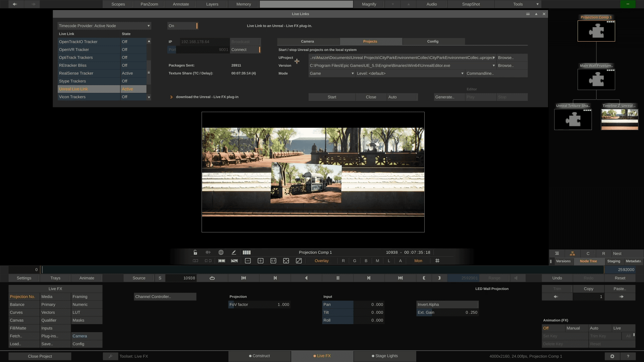Image resolution: width=644 pixels, height=362 pixels.
Task: Open the annotate pen tool above the viewer
Action: [234, 252]
